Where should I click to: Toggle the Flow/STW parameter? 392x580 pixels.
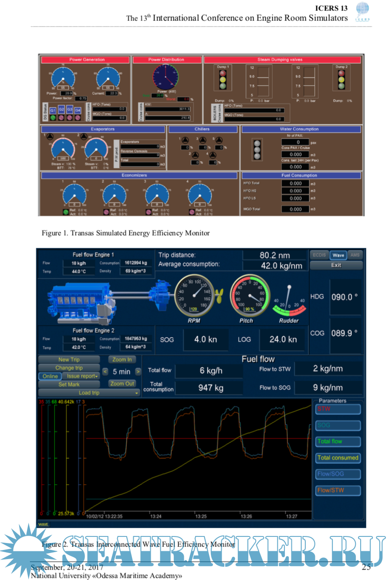[338, 490]
